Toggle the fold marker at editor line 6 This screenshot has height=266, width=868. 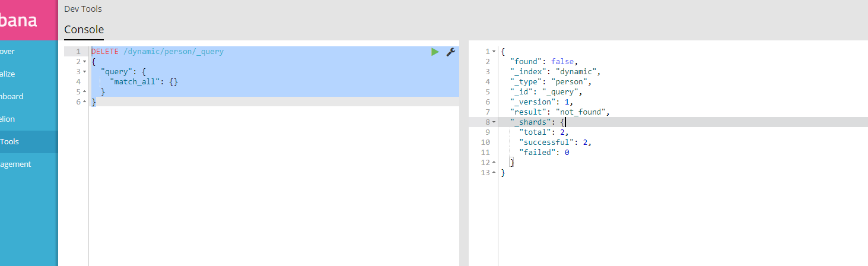(85, 102)
